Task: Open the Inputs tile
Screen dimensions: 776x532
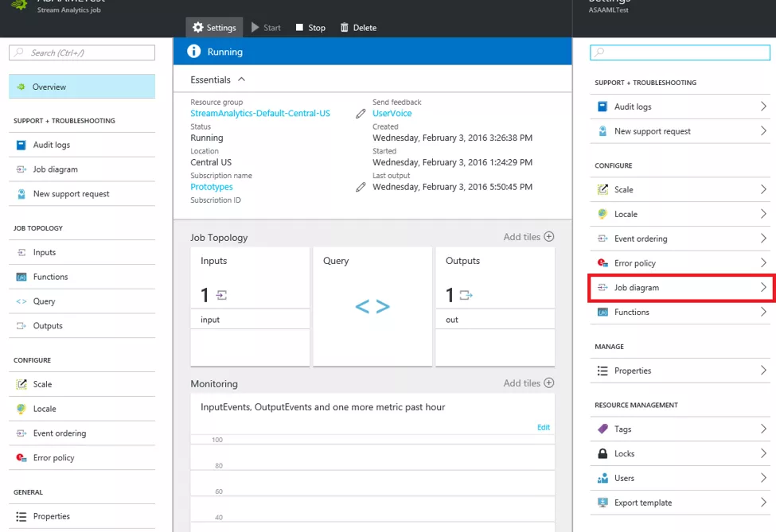Action: 250,307
